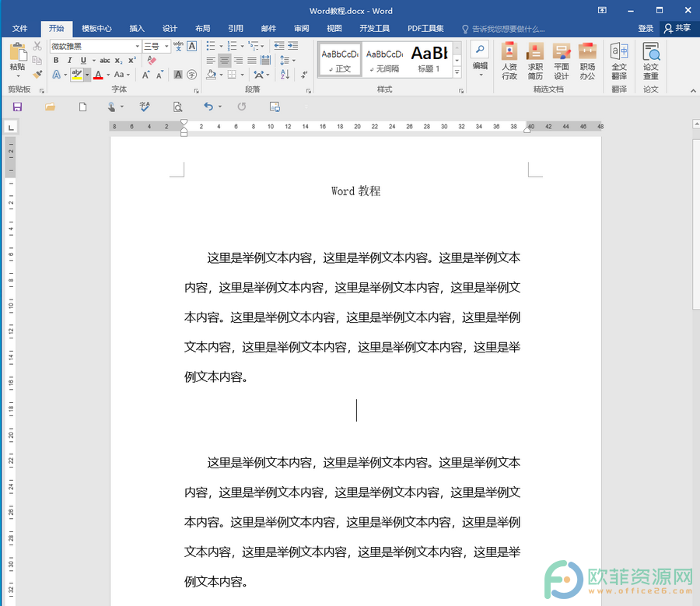This screenshot has width=700, height=606.
Task: Click the Paste (粘贴) clipboard icon
Action: 18,51
